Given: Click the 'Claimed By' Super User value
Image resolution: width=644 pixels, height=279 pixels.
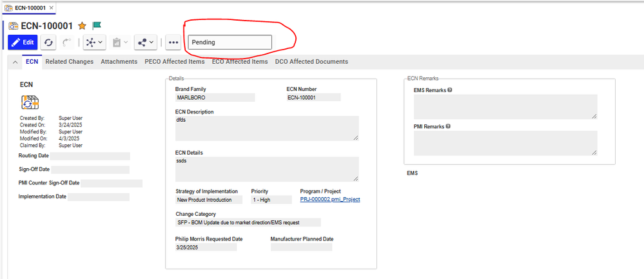Looking at the screenshot, I should (71, 145).
